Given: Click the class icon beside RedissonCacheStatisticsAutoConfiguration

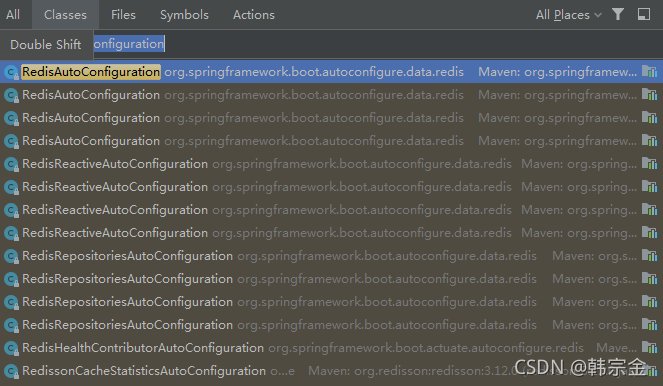Looking at the screenshot, I should tap(11, 371).
